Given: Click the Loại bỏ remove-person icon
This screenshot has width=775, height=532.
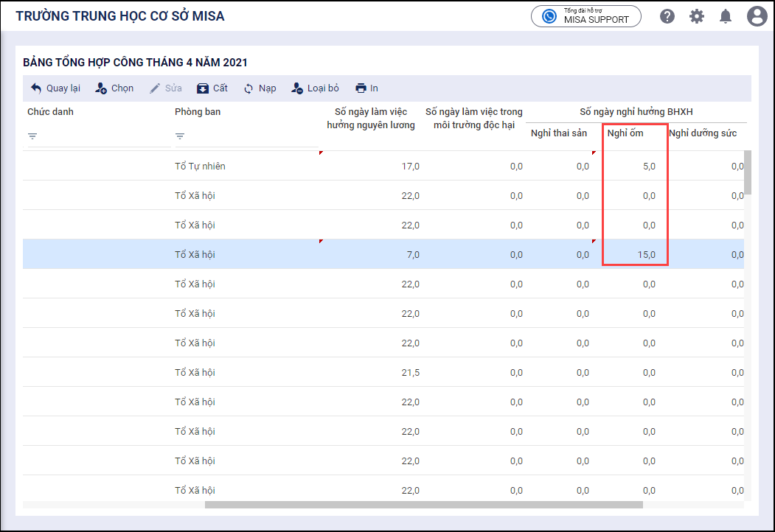Looking at the screenshot, I should [297, 88].
